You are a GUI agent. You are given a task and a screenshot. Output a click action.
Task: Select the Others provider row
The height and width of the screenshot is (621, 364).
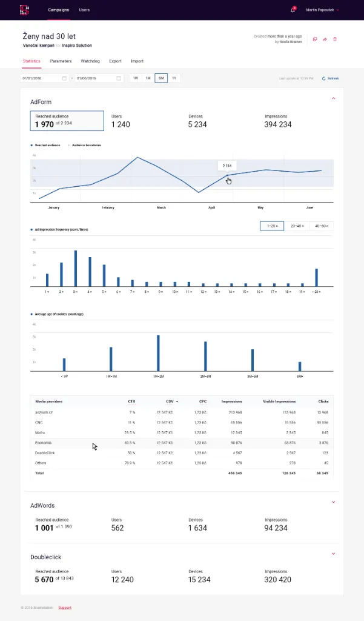182,463
